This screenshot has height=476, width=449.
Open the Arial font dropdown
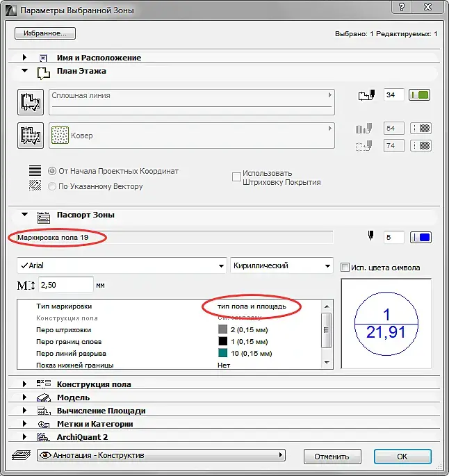pyautogui.click(x=122, y=265)
